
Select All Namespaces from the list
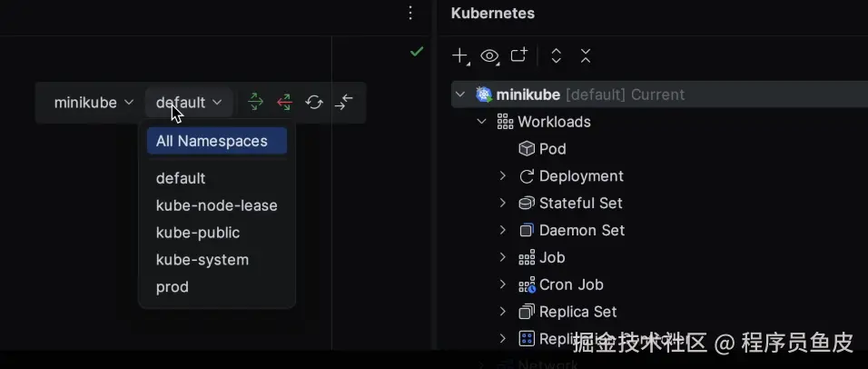point(217,141)
